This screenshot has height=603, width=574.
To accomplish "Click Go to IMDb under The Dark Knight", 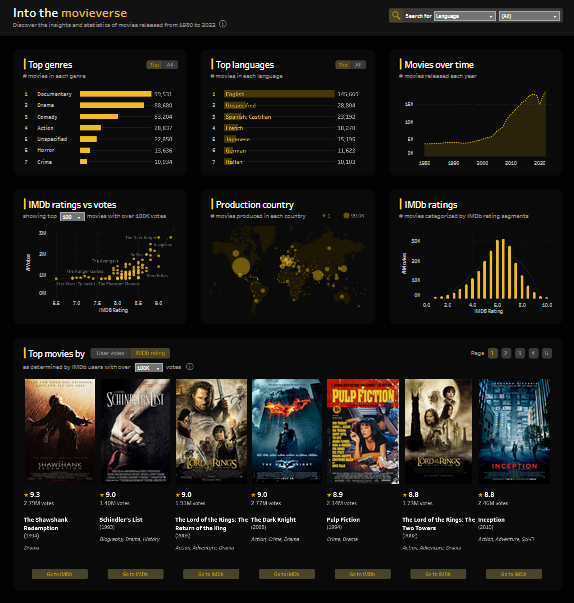I will click(x=287, y=574).
